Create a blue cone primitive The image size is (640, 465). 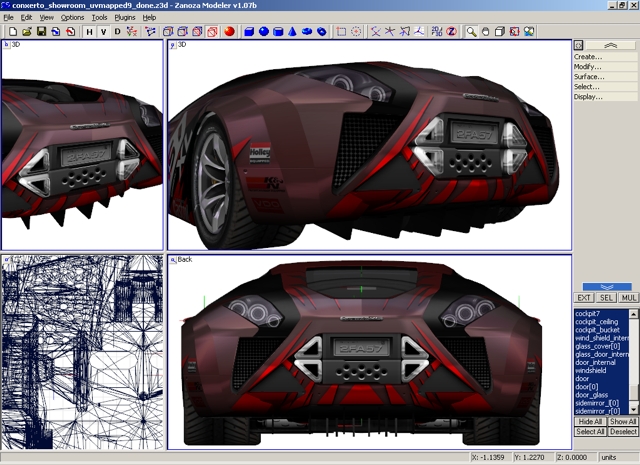[x=293, y=31]
